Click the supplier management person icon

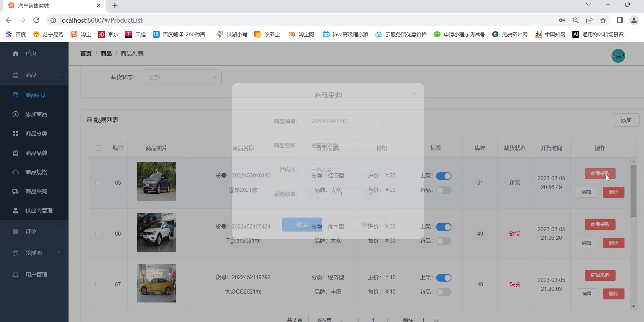[15, 211]
